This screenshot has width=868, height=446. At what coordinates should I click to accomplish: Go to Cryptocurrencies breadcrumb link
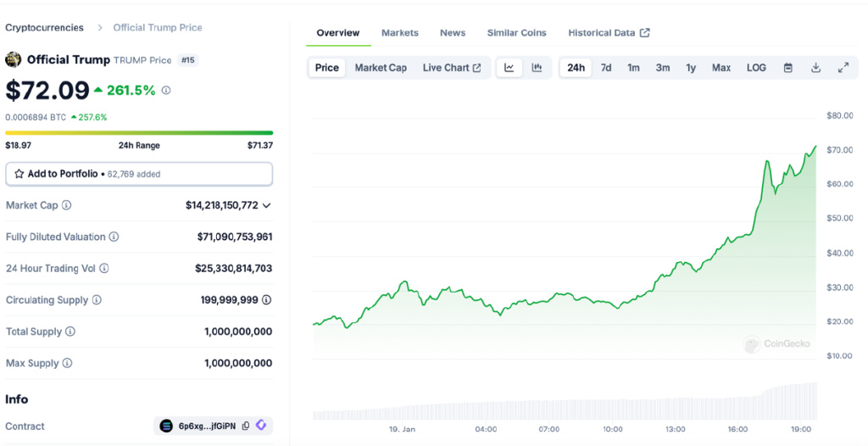click(45, 27)
